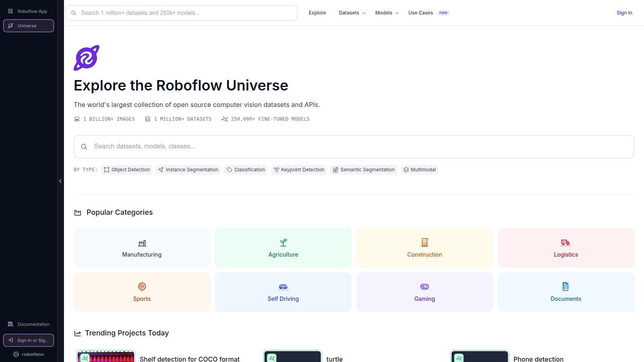Open the Use Cases nav item
This screenshot has height=362, width=644.
(x=421, y=13)
